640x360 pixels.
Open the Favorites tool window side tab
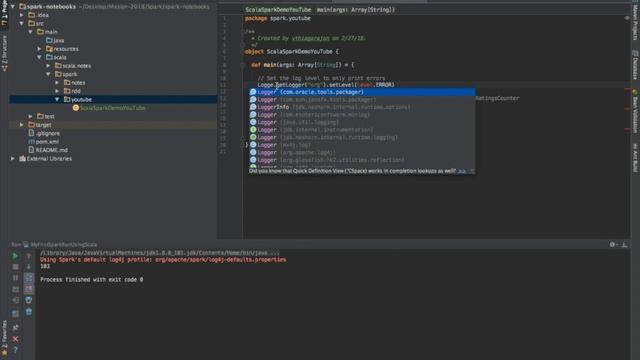[x=4, y=338]
